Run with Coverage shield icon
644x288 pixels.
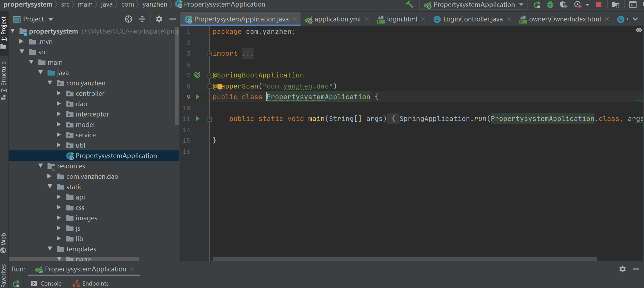pos(564,5)
